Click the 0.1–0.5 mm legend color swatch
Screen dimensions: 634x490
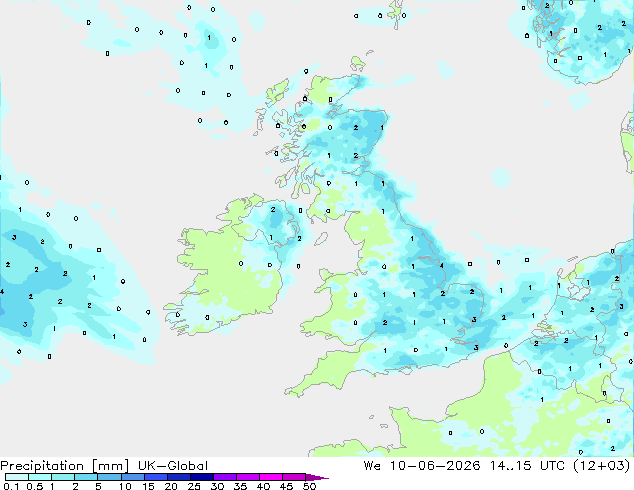17,477
